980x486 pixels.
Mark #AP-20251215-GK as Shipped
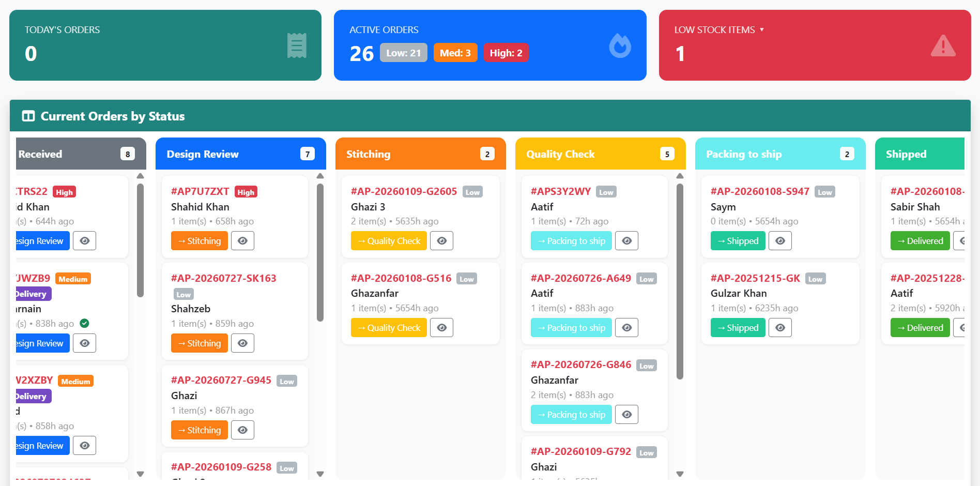click(738, 328)
